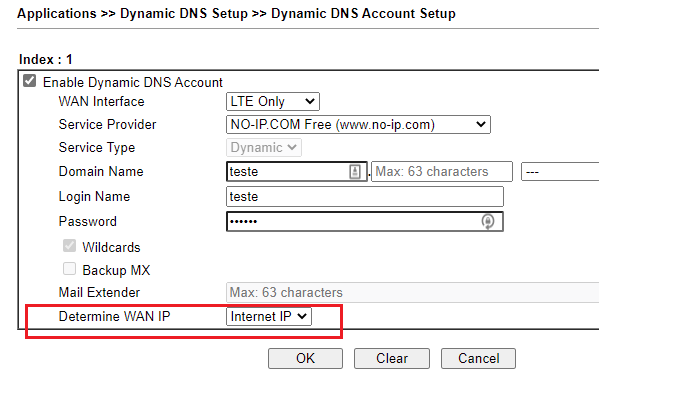Uncheck Enable Dynamic DNS Account checkbox

(29, 81)
